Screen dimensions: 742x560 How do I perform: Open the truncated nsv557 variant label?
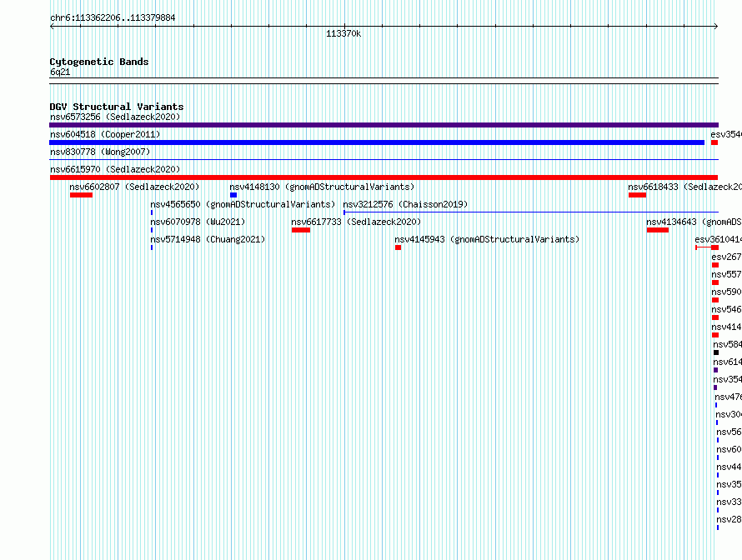(726, 274)
